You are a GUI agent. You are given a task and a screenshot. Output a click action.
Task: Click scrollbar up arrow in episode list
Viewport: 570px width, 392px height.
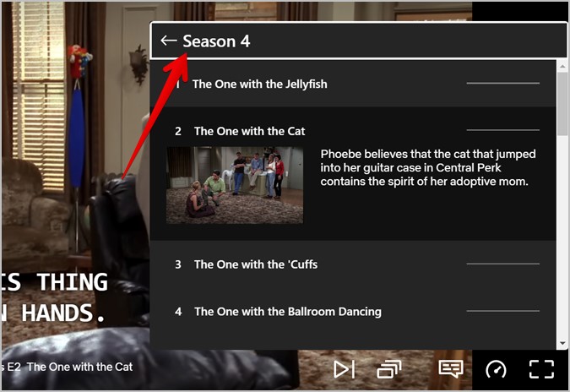(x=562, y=66)
